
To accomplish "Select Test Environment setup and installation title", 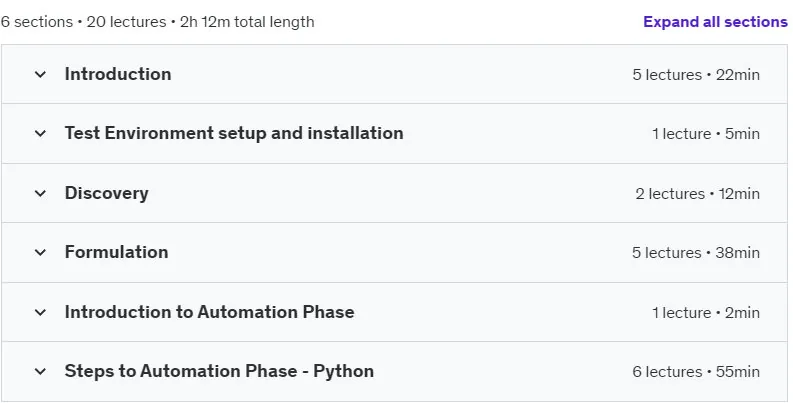I will [234, 133].
